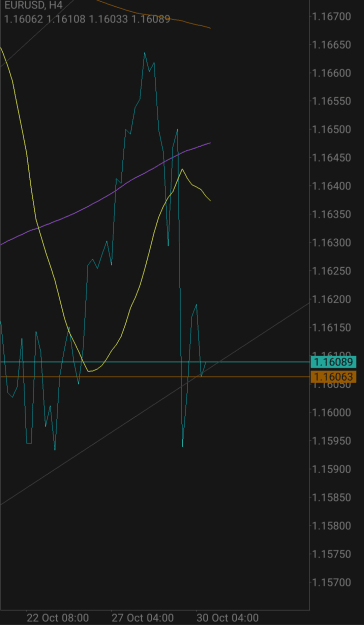The width and height of the screenshot is (364, 625).
Task: Click the 1.15750 price scale value
Action: [x=333, y=554]
